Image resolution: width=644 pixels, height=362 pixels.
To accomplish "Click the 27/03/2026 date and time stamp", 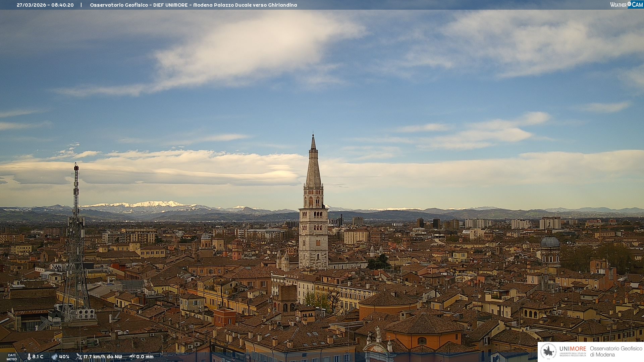I will click(45, 5).
